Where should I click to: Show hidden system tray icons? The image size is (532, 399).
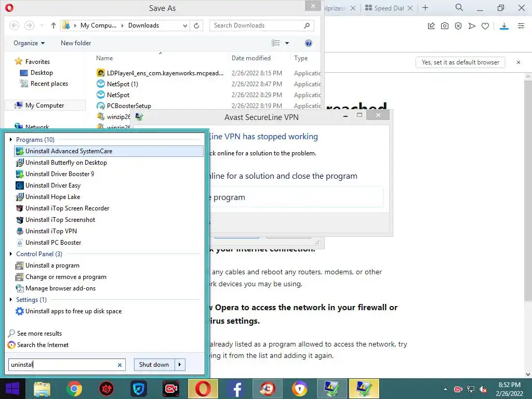click(x=445, y=389)
